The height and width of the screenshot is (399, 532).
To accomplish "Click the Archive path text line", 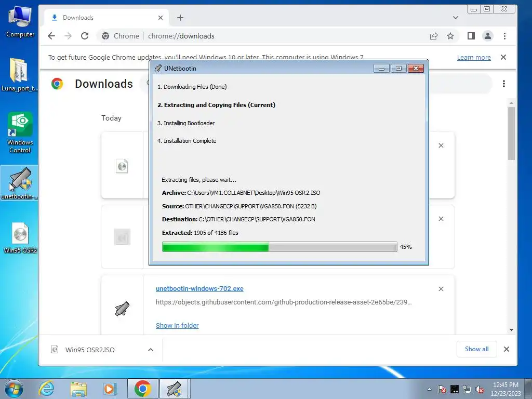I will click(x=241, y=193).
